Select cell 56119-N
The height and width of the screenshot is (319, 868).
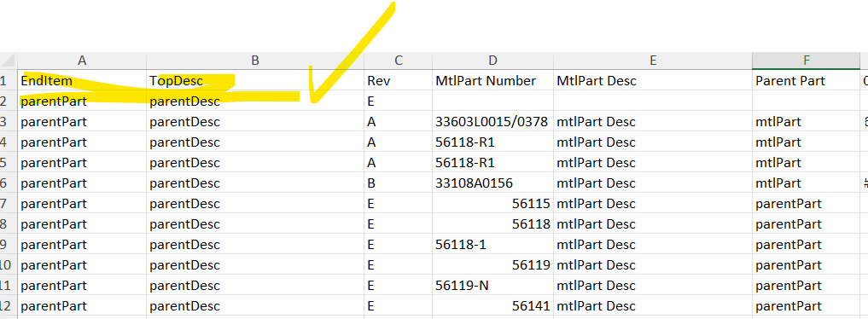(x=492, y=285)
